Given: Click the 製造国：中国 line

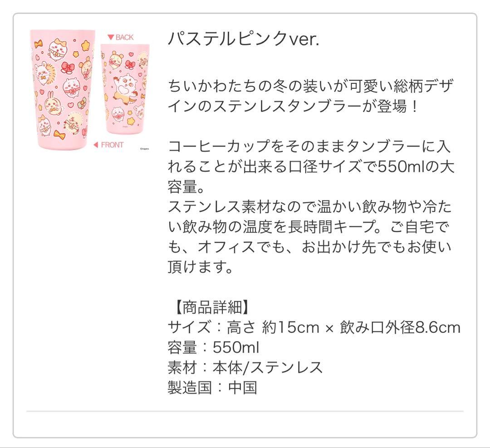Looking at the screenshot, I should pos(212,387).
